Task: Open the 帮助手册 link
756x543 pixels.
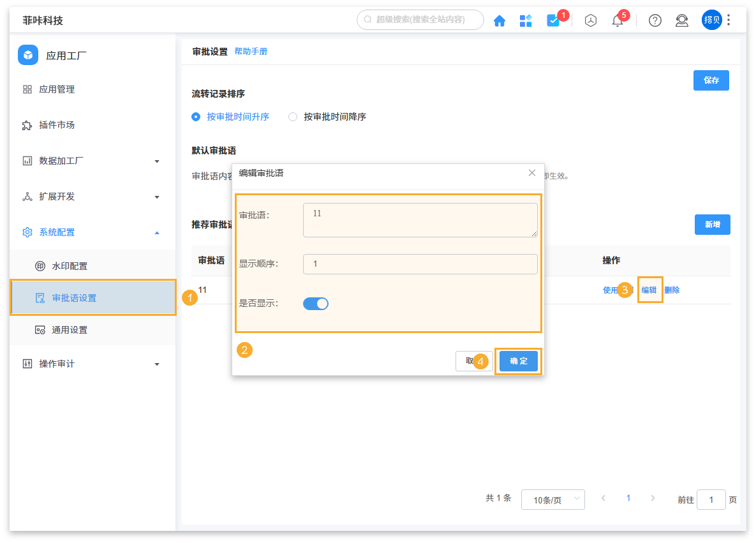Action: click(251, 52)
